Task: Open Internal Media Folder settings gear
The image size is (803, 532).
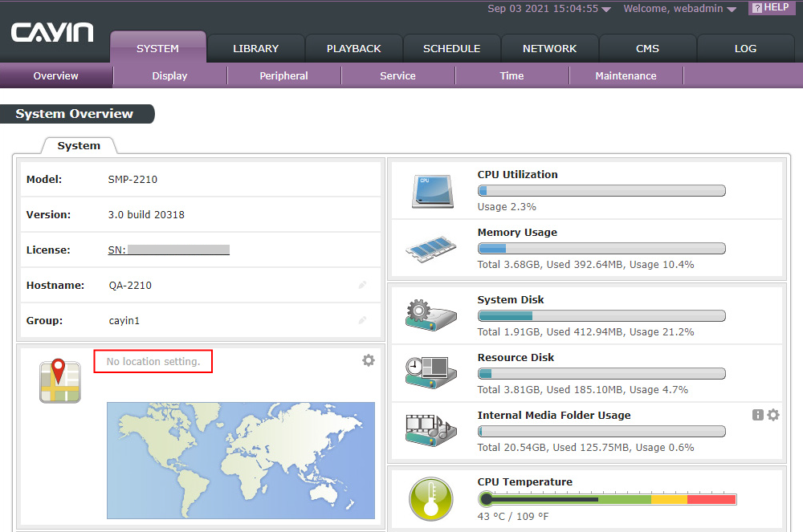Action: pyautogui.click(x=773, y=415)
